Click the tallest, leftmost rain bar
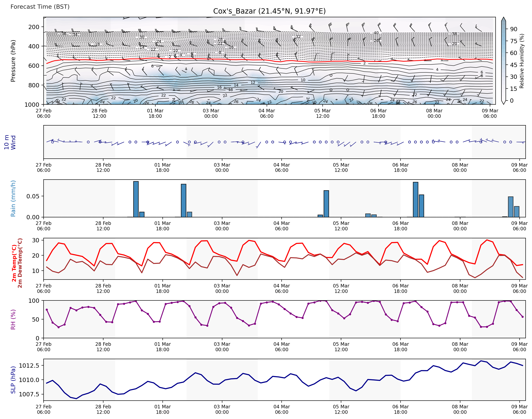 [136, 199]
